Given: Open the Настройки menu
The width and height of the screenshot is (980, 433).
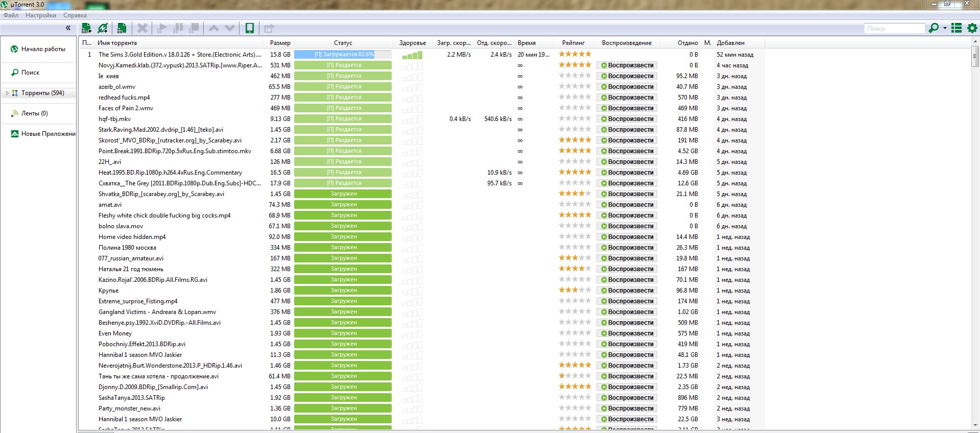Looking at the screenshot, I should point(41,15).
